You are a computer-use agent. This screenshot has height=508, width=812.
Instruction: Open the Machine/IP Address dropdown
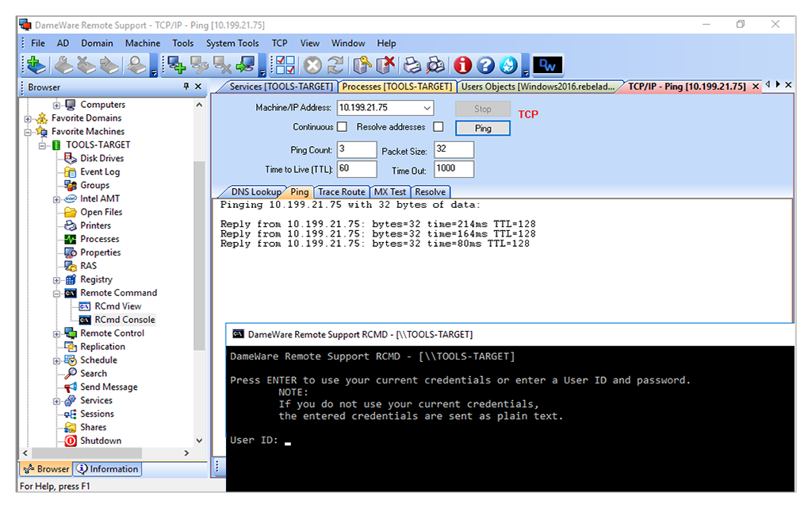(427, 108)
